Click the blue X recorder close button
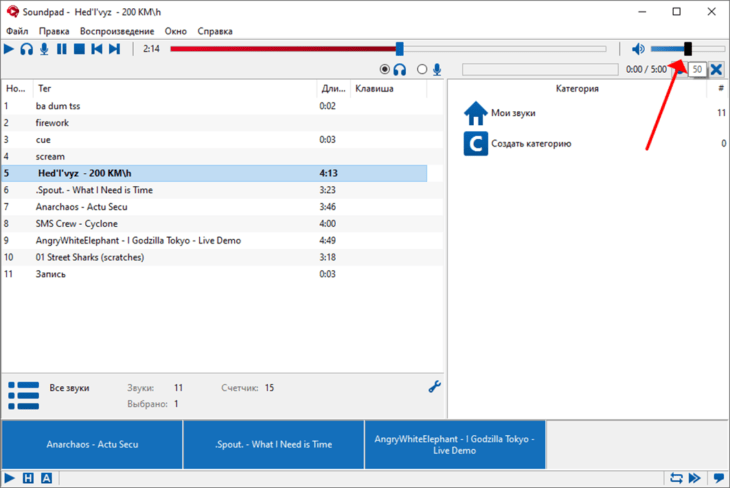Screen dimensions: 730x488 tap(716, 69)
